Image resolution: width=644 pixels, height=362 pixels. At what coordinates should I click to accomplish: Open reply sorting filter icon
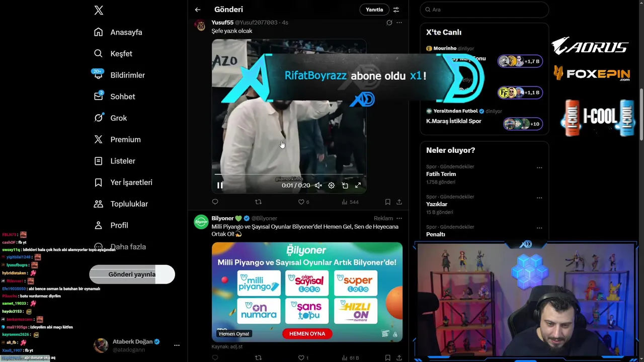396,10
